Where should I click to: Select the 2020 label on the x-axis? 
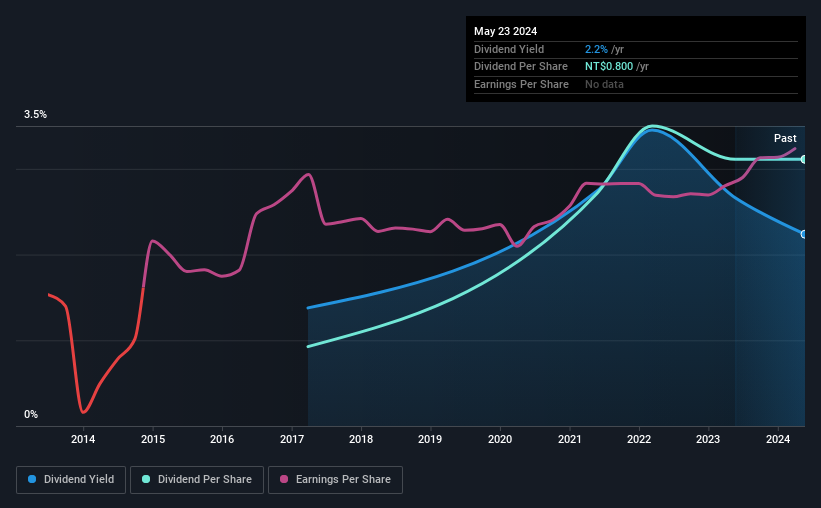[500, 439]
